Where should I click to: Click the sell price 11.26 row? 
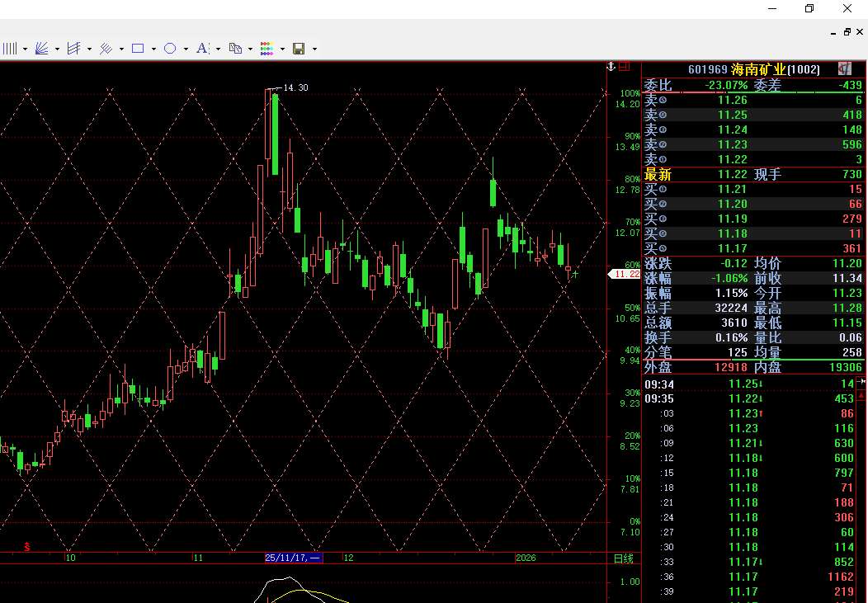(752, 100)
